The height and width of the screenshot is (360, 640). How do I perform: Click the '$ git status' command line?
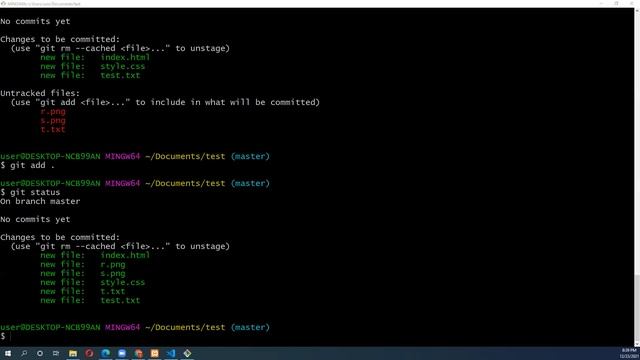pos(30,192)
